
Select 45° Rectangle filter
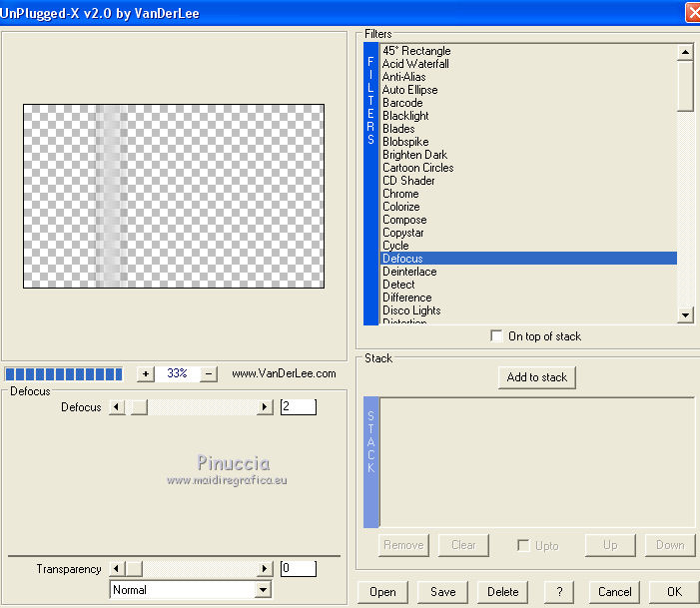point(528,51)
